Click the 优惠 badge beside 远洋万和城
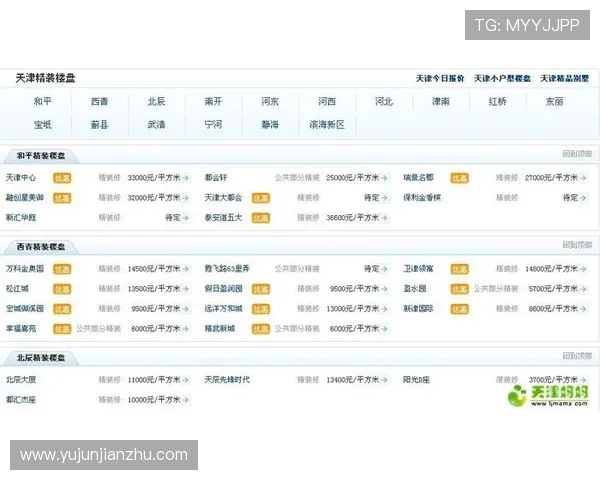Image resolution: width=600 pixels, height=480 pixels. click(261, 309)
